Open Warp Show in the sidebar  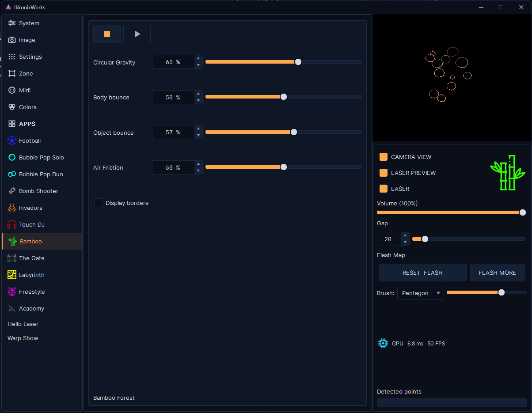23,338
